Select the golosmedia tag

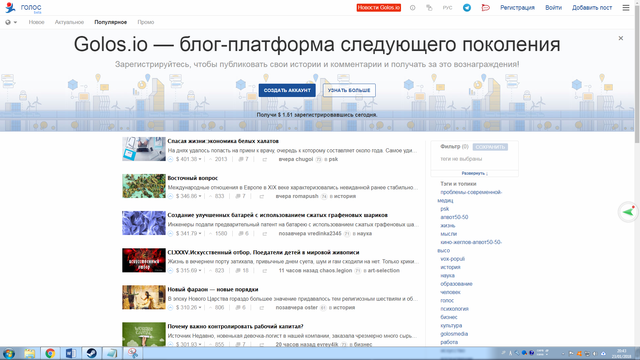point(454,334)
